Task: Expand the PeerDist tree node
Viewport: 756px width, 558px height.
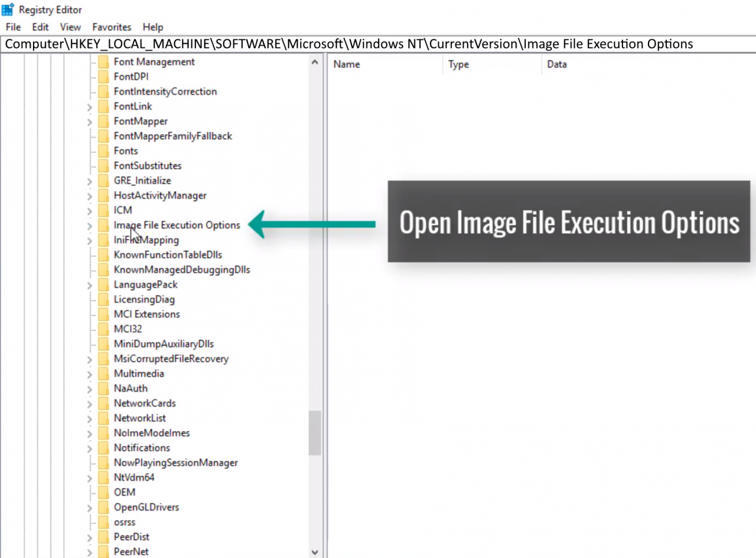Action: pyautogui.click(x=89, y=537)
